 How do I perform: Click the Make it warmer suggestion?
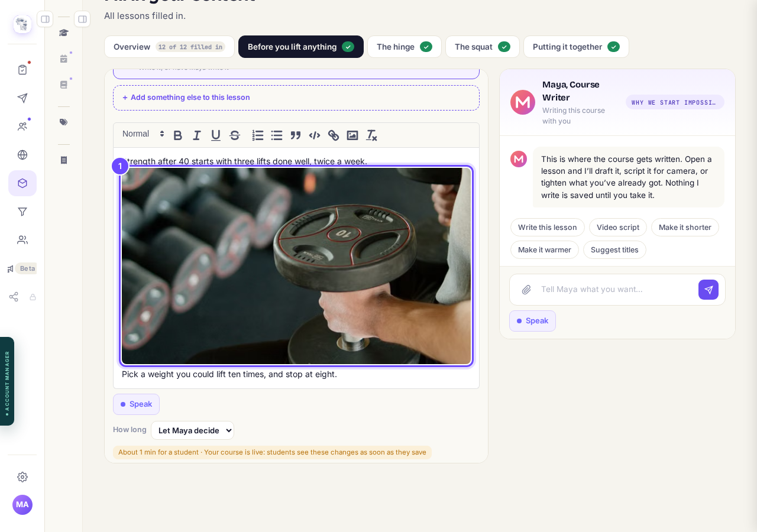coord(545,250)
